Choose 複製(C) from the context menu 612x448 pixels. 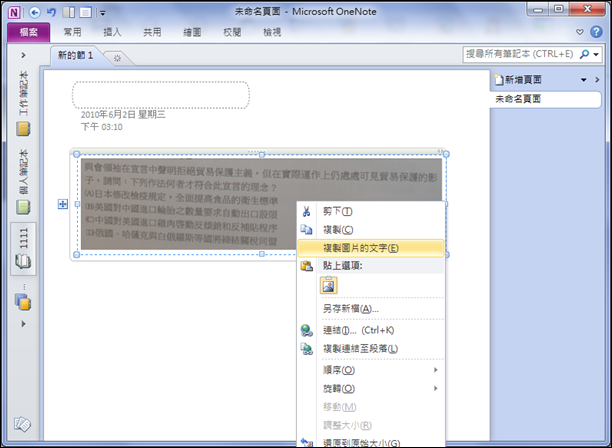[x=371, y=229]
